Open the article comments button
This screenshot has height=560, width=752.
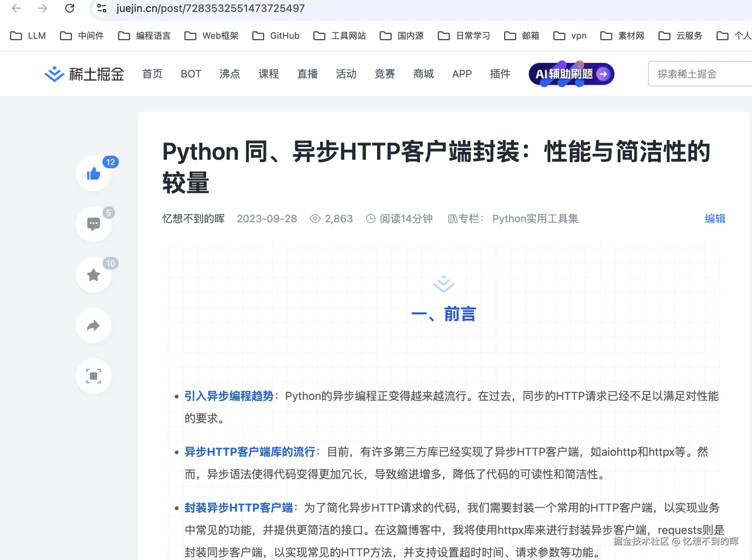click(94, 224)
